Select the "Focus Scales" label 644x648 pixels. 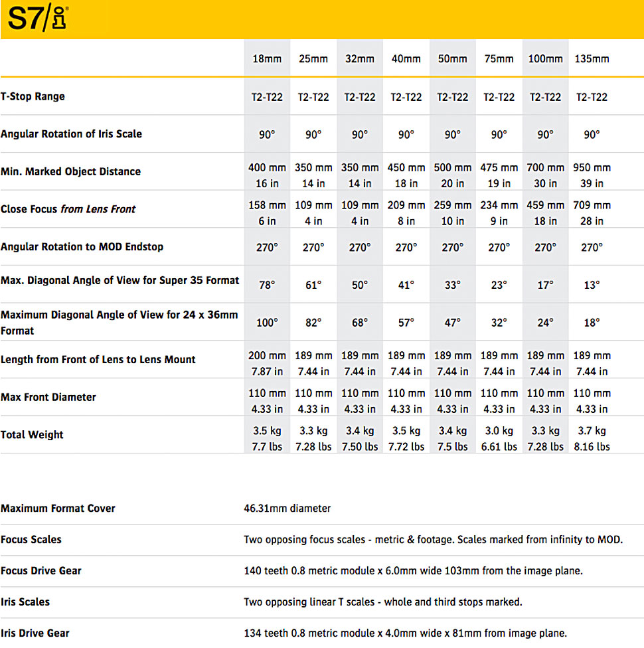31,539
